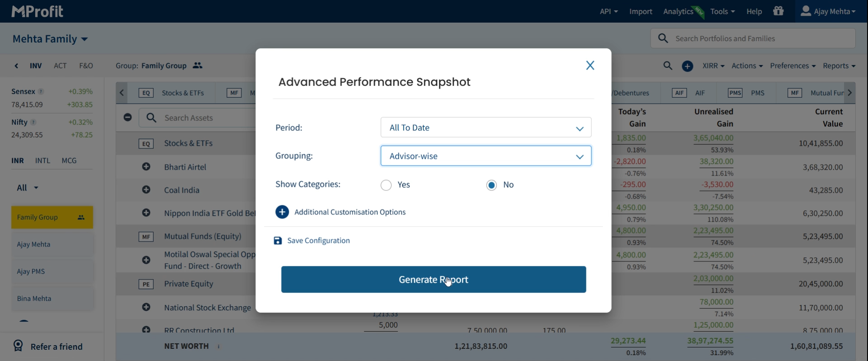Select the Family Group portfolio in sidebar
This screenshot has width=868, height=361.
[52, 218]
